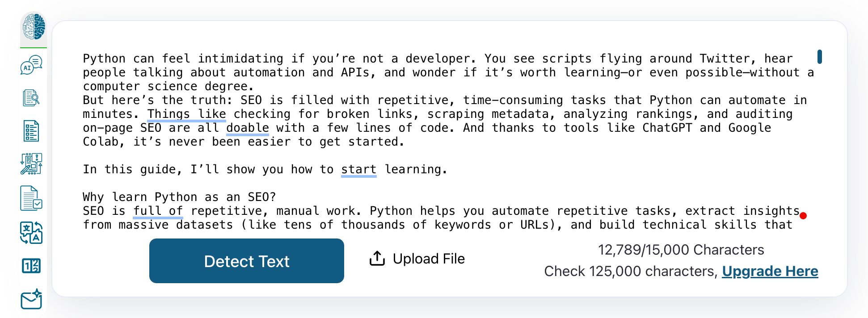Click the underlined word "start"

tap(358, 170)
